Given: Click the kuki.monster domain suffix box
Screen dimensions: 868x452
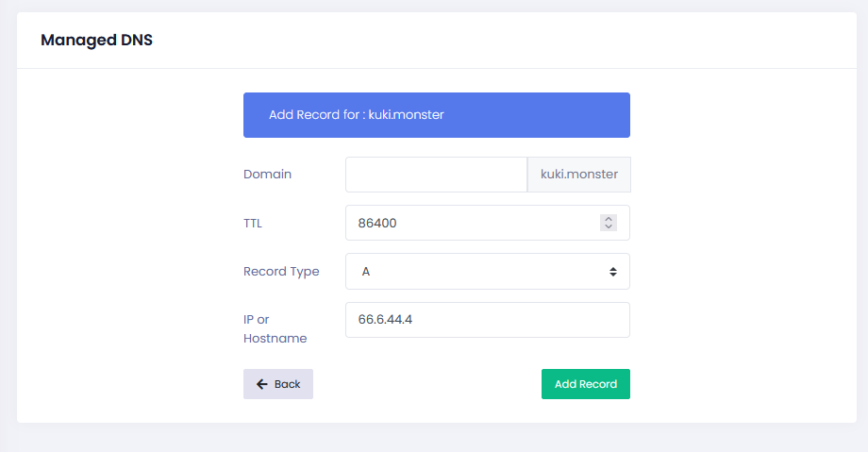Looking at the screenshot, I should click(578, 175).
